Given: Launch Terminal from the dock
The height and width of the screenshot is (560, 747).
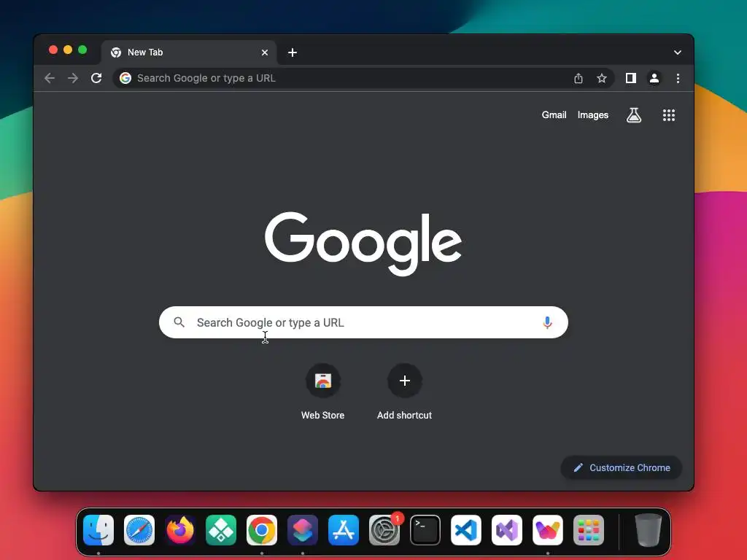Looking at the screenshot, I should 425,530.
